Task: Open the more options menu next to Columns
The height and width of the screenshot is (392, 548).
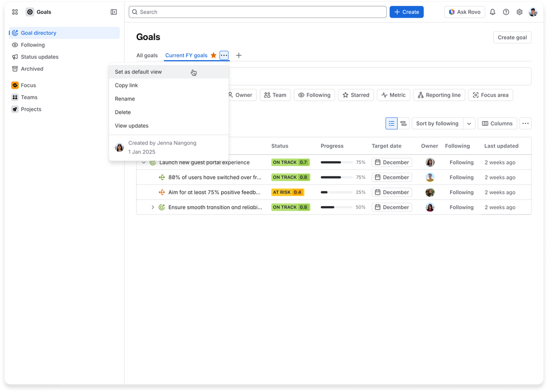Action: point(526,123)
